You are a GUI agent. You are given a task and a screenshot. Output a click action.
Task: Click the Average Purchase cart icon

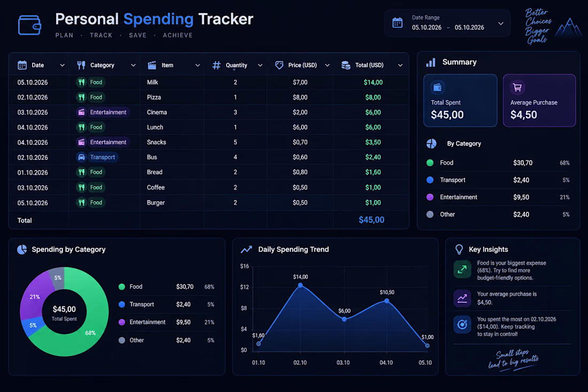[x=517, y=87]
